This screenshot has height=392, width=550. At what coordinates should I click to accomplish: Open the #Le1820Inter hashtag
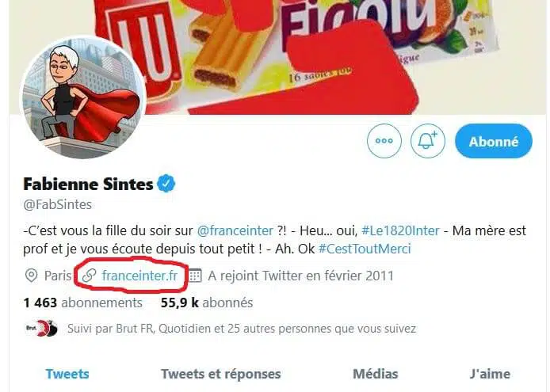pos(403,230)
